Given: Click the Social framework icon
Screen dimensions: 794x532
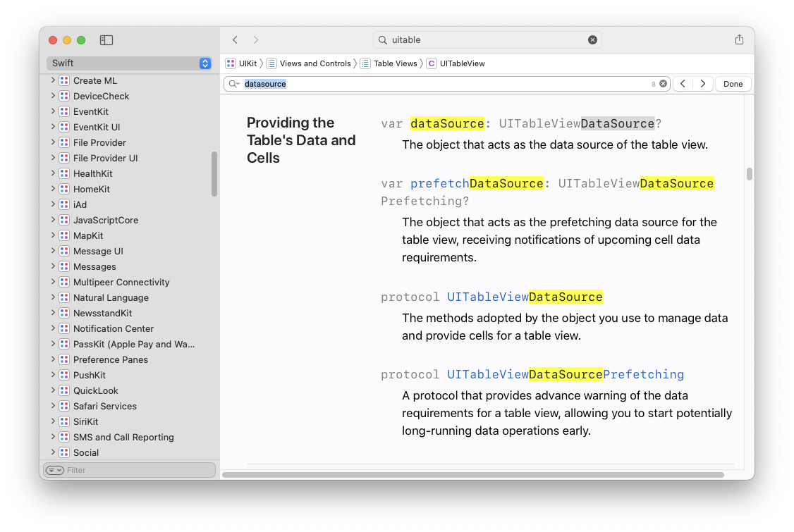Looking at the screenshot, I should [64, 452].
